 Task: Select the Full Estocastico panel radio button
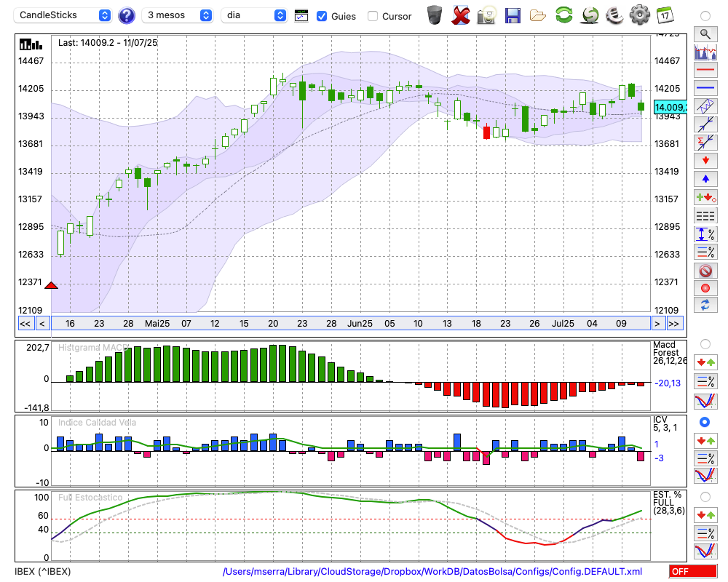tap(705, 497)
